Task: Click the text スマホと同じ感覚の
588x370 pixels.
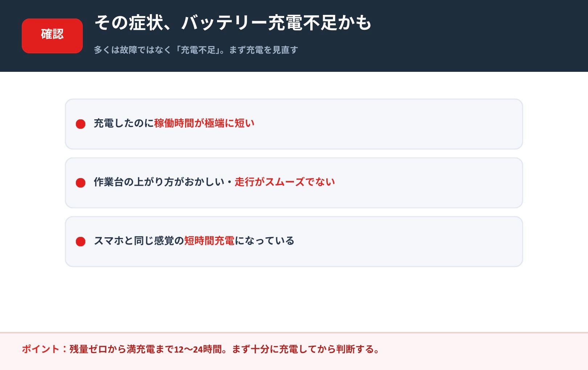Action: point(139,241)
